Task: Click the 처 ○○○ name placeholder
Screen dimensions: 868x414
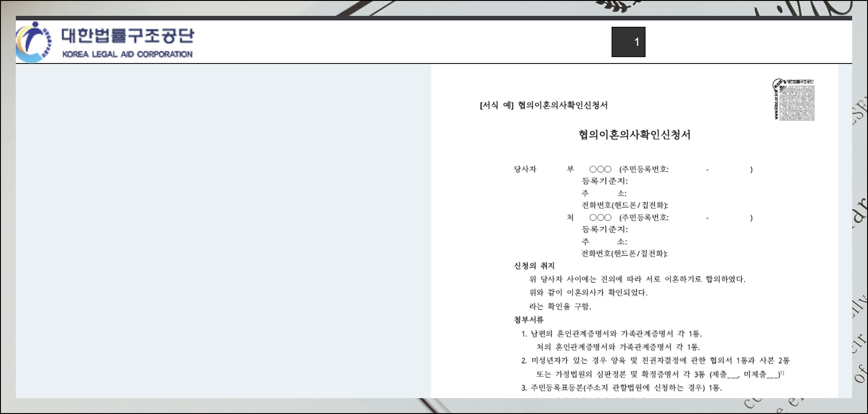Action: coord(589,218)
